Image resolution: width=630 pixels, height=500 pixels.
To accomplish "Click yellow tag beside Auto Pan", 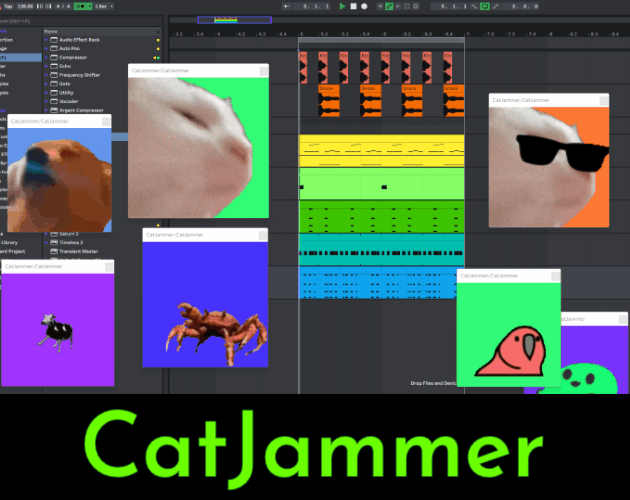I will point(158,49).
